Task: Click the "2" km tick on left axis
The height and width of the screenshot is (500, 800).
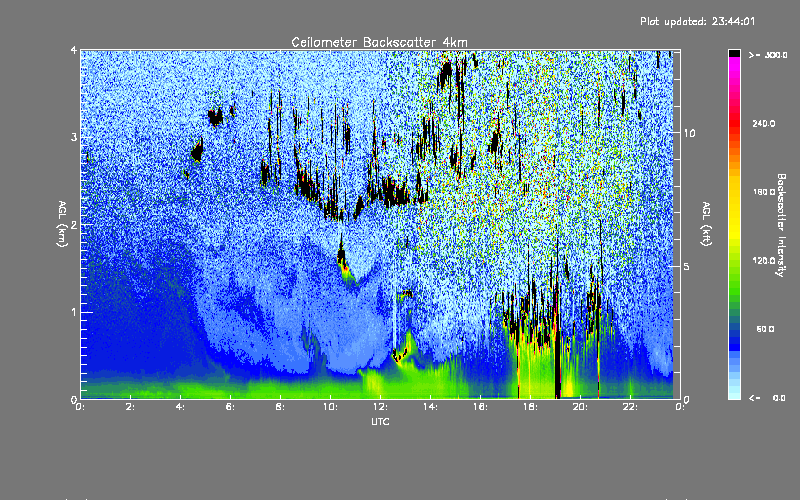Action: (x=74, y=225)
